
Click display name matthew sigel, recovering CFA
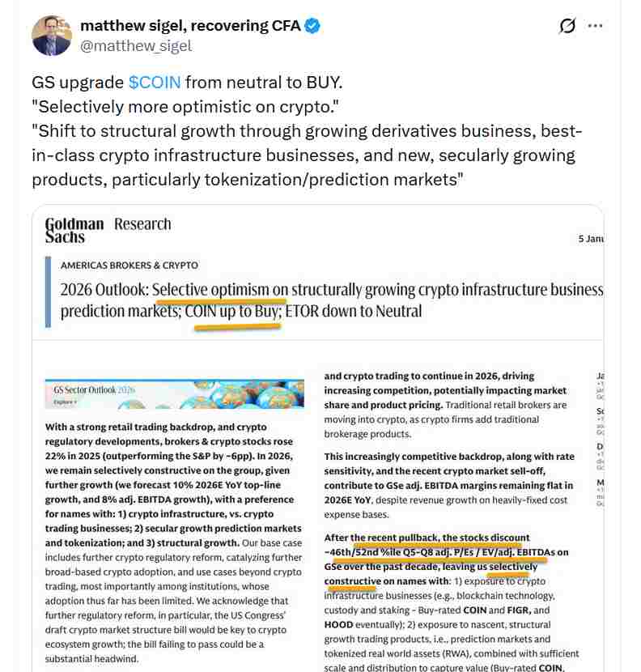[x=190, y=26]
